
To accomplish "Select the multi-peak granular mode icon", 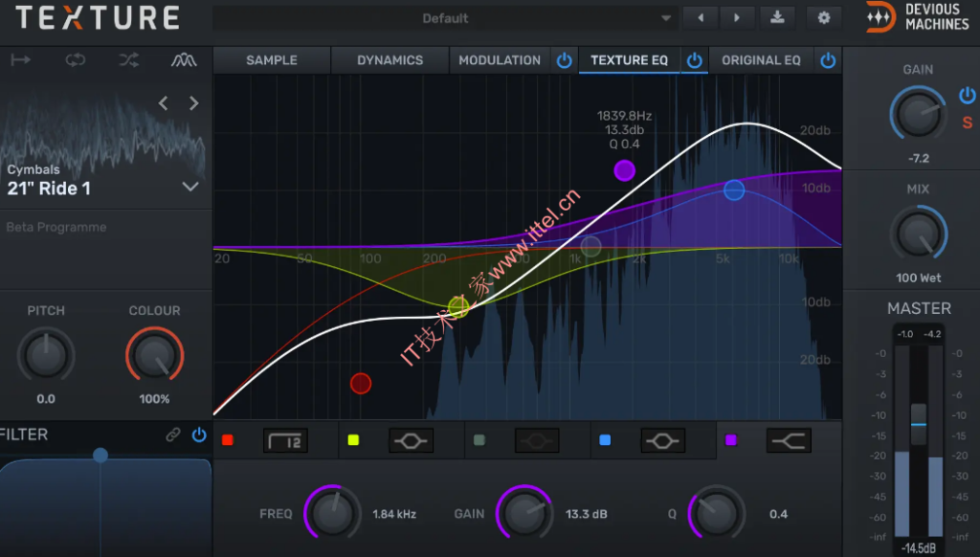I will [184, 60].
